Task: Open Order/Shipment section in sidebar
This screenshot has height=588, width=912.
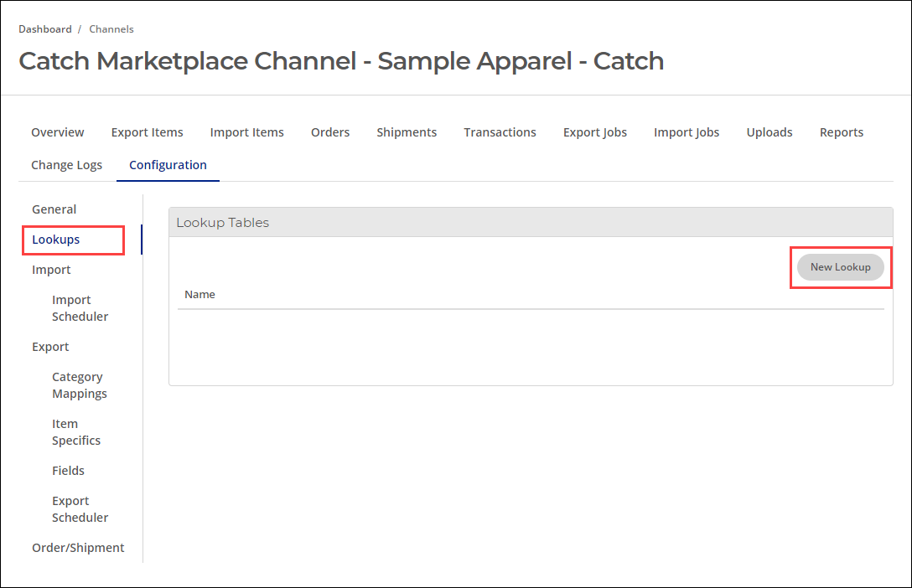Action: click(78, 548)
